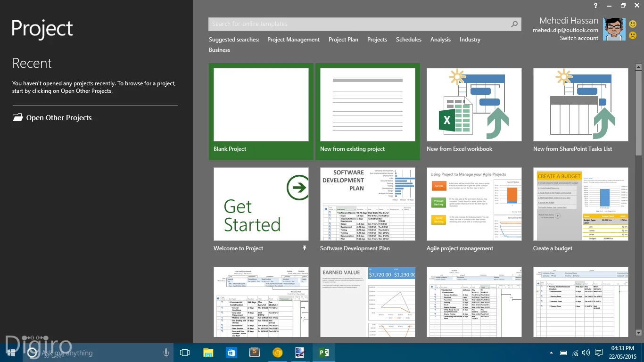Click the Project icon on the taskbar

pyautogui.click(x=323, y=353)
